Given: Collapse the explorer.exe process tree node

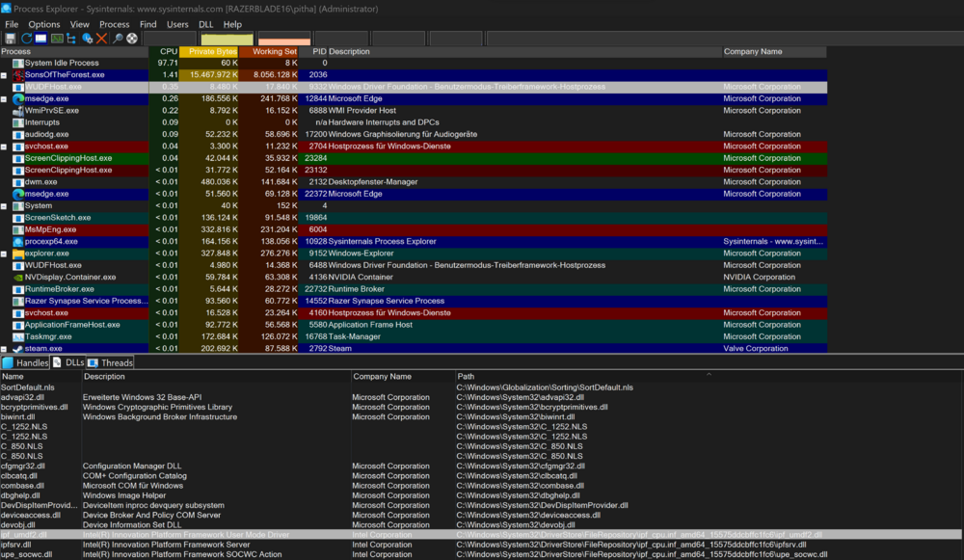Looking at the screenshot, I should pyautogui.click(x=4, y=253).
